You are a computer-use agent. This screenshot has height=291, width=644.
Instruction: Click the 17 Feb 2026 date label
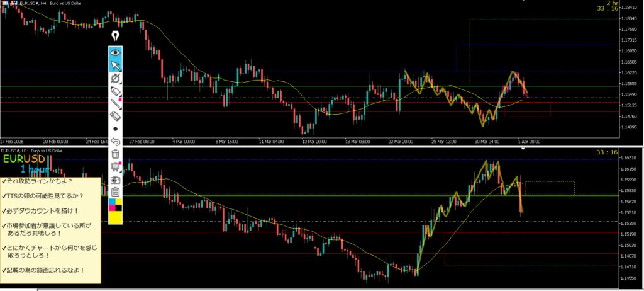(13, 141)
